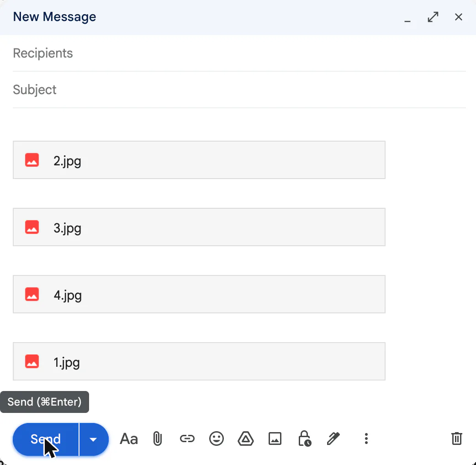Toggle confidential mode lock icon

(x=305, y=439)
